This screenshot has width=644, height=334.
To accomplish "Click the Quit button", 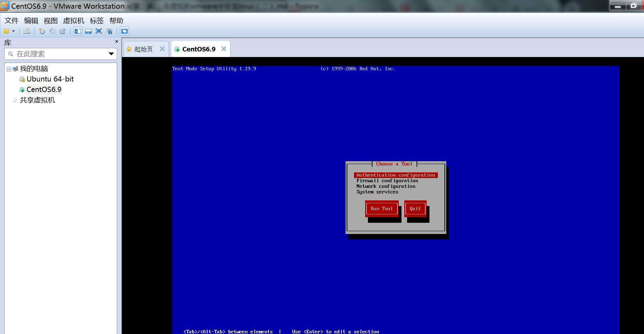I will tap(415, 208).
